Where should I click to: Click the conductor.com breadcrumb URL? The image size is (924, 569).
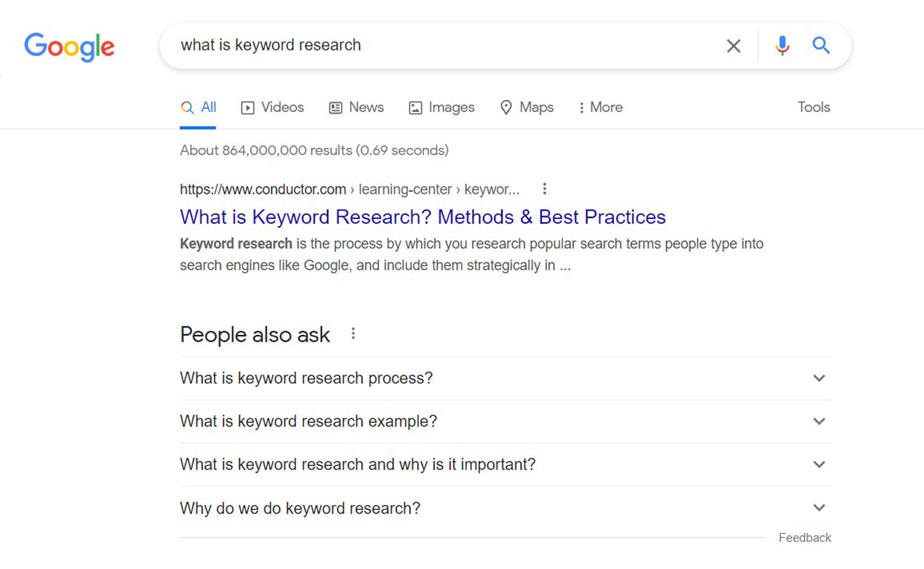pos(349,189)
